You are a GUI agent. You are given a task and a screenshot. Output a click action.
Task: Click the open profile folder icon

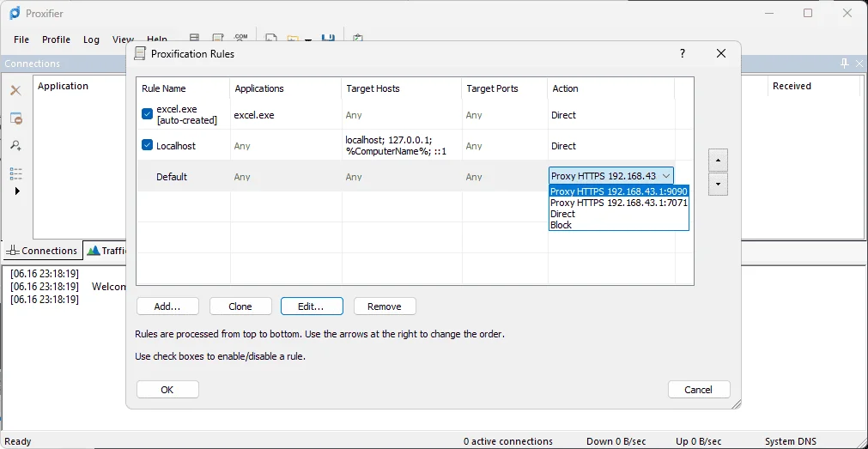(293, 39)
